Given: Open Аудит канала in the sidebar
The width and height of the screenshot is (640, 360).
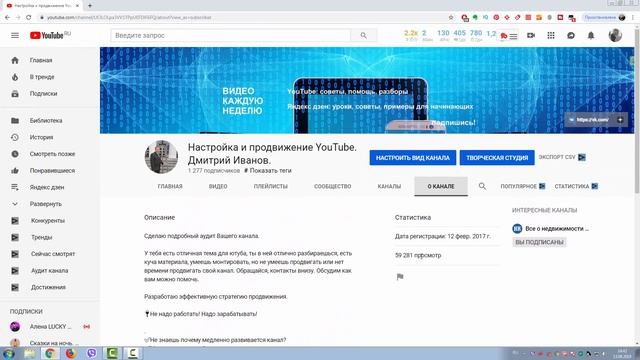Looking at the screenshot, I should [x=50, y=271].
